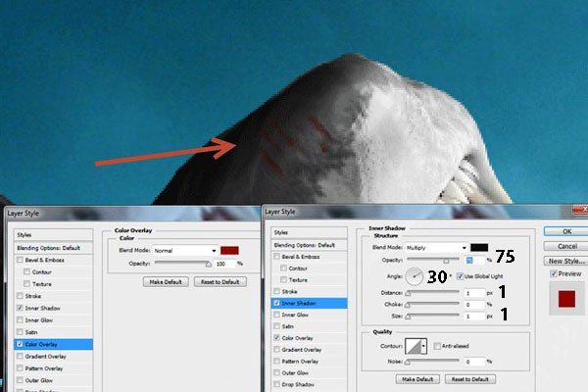Enable Bevel & Emboss in the left Layer Style dialog
Screen dimensions: 588x392
[x=20, y=260]
